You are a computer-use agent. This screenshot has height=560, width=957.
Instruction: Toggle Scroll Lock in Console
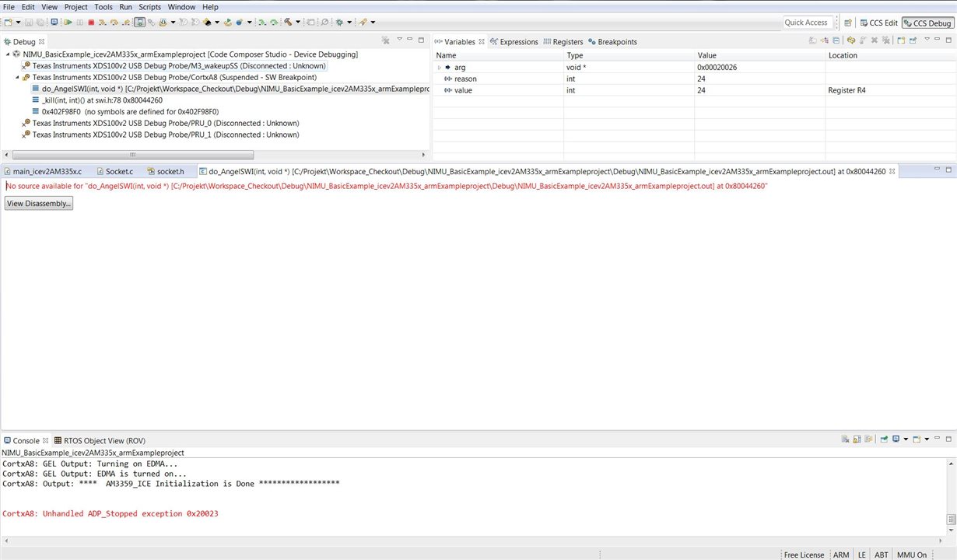point(857,439)
